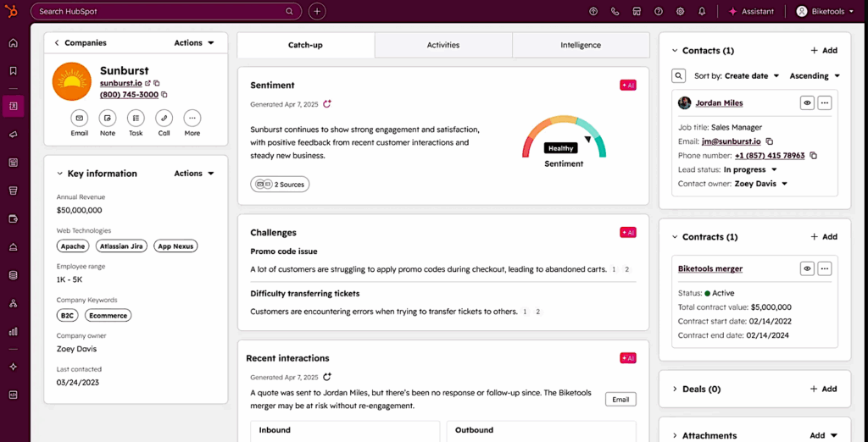Expand the Deals section
Image resolution: width=868 pixels, height=442 pixels.
click(675, 390)
